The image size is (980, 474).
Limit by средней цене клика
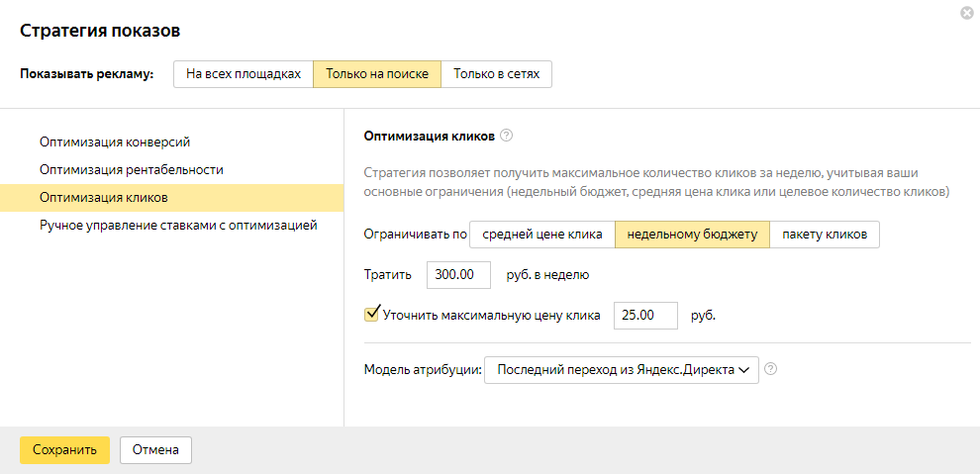coord(541,235)
